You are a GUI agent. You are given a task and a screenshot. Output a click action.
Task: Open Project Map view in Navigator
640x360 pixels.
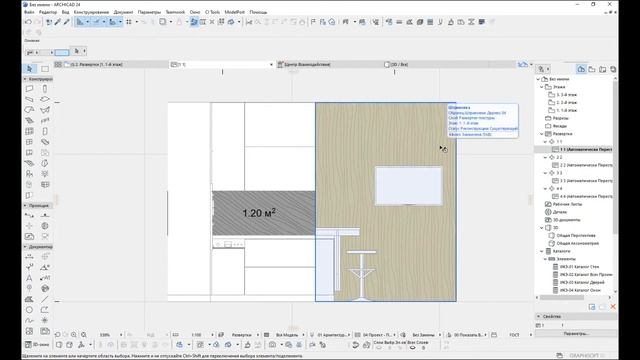pos(581,69)
